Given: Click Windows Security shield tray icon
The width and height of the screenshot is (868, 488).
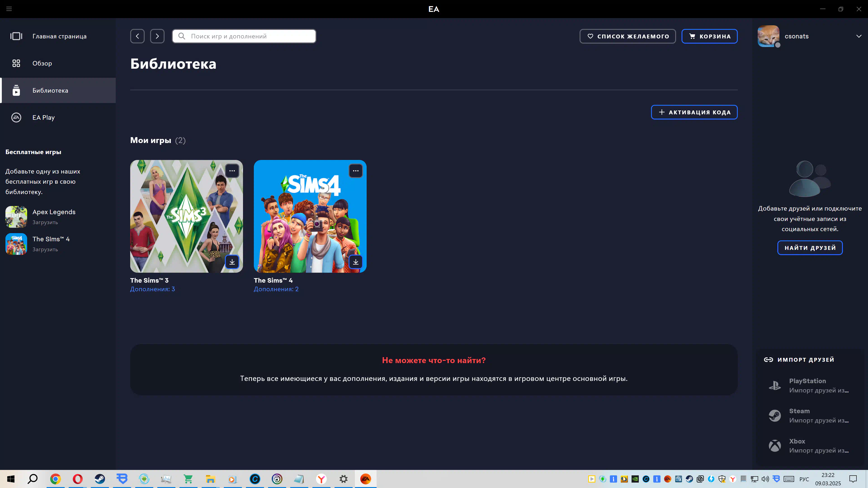Looking at the screenshot, I should coord(722,479).
